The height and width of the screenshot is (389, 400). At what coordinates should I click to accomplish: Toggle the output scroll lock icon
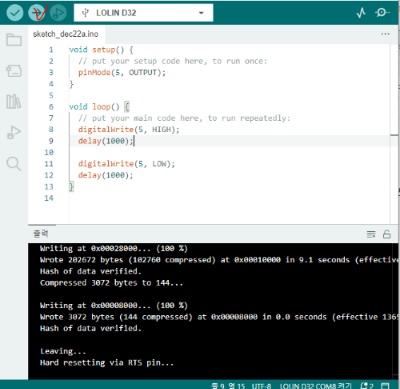(x=387, y=234)
